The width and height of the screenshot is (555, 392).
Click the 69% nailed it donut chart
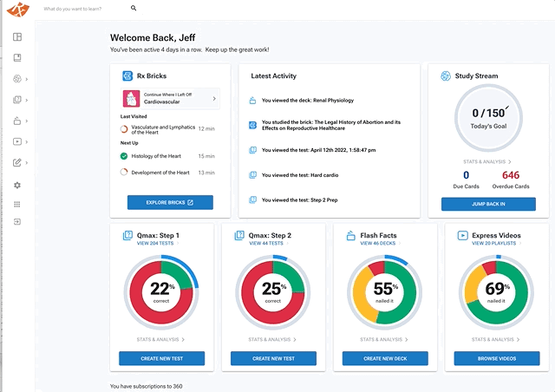496,292
